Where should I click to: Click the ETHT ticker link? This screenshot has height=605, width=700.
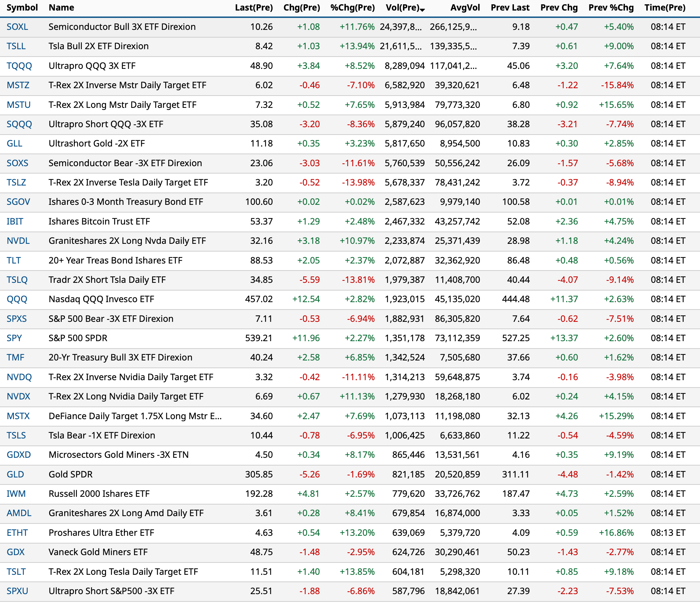click(x=17, y=533)
